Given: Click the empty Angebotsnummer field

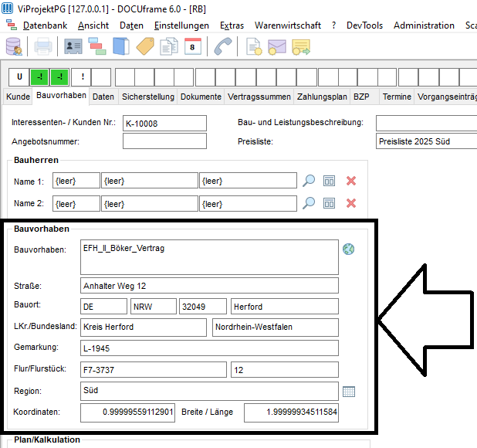Looking at the screenshot, I should tap(164, 141).
